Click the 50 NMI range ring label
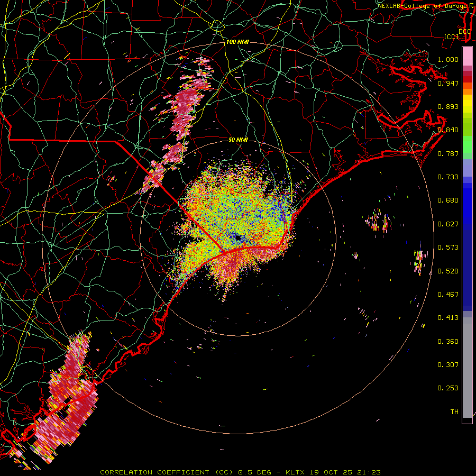 pyautogui.click(x=238, y=140)
